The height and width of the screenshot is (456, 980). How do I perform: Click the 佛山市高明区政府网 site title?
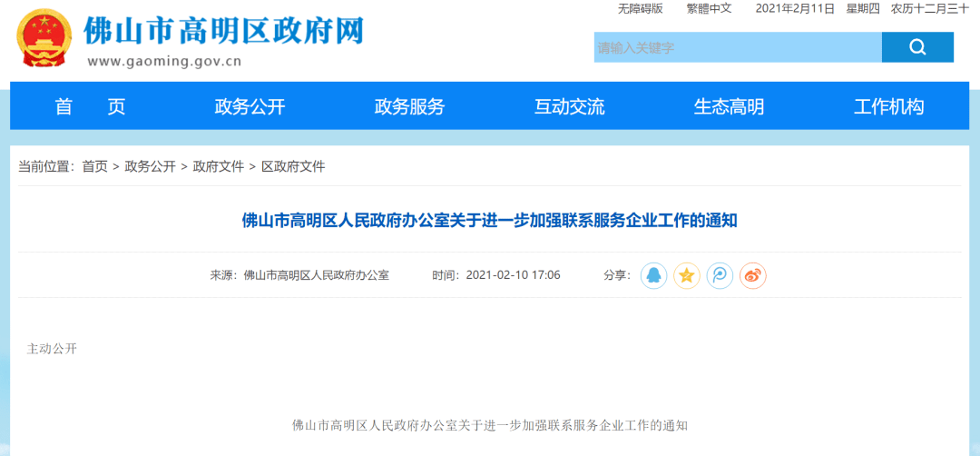tap(223, 31)
